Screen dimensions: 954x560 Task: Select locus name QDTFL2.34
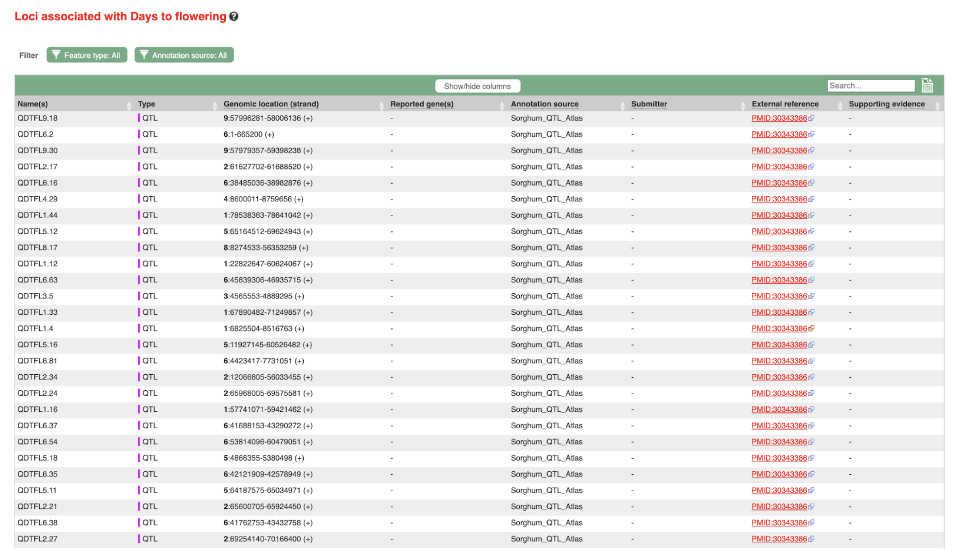[x=37, y=377]
